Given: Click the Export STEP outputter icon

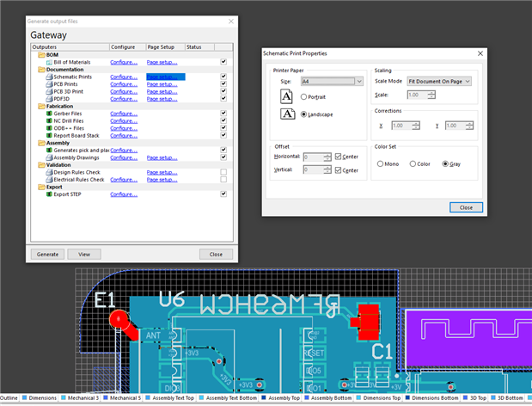Looking at the screenshot, I should tap(49, 194).
